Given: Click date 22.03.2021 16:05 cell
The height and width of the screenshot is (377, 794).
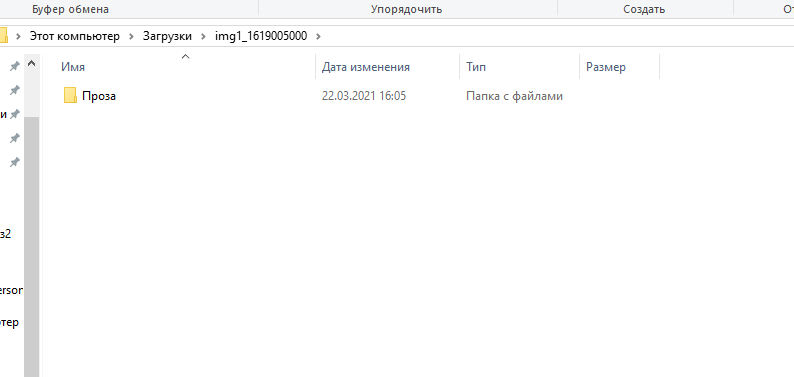Looking at the screenshot, I should pos(364,96).
